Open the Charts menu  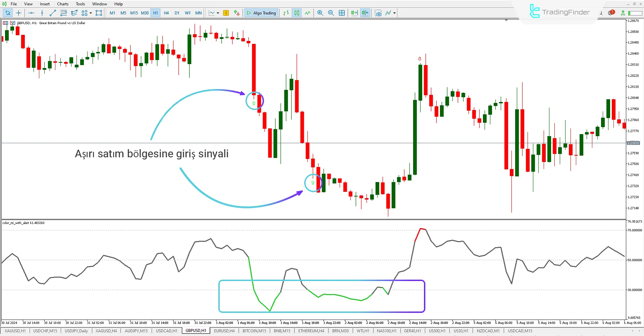63,4
